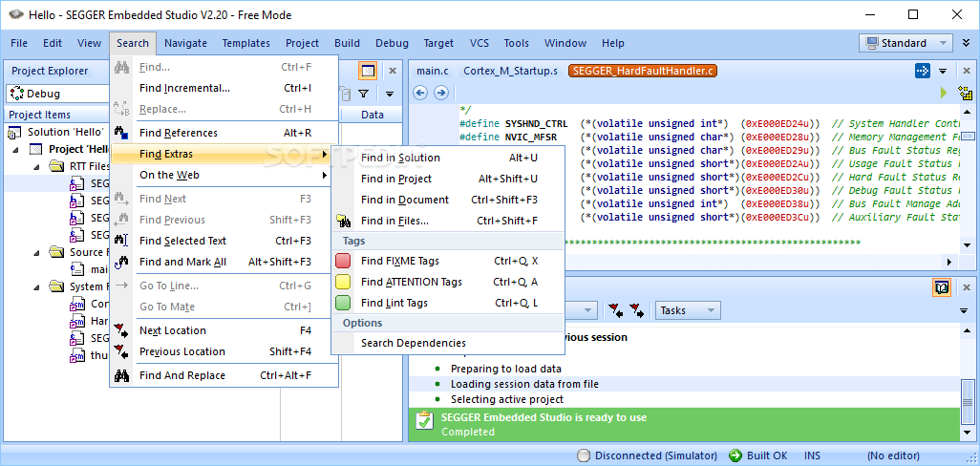Viewport: 980px width, 466px height.
Task: Switch to the main.c tab
Action: [x=433, y=71]
